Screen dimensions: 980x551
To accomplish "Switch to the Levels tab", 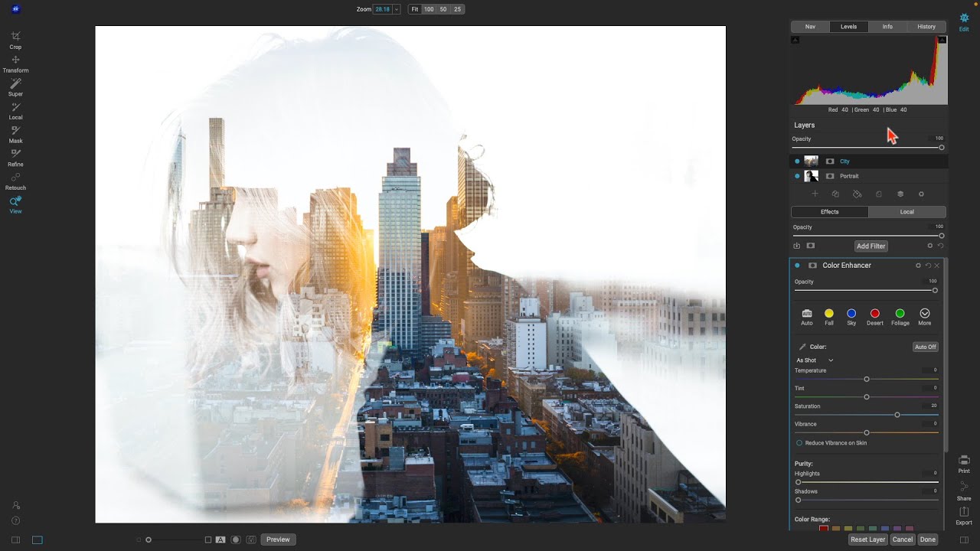I will click(x=848, y=27).
